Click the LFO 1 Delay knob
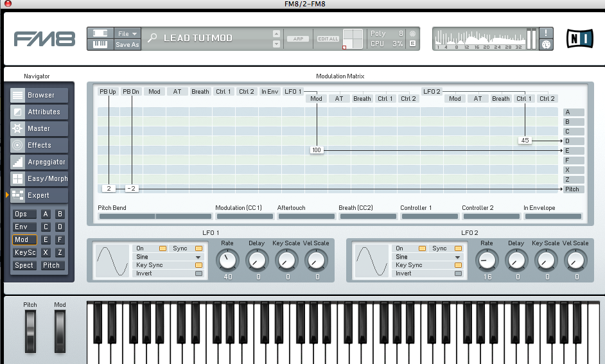Viewport: 605px width, 364px height. coord(257,260)
